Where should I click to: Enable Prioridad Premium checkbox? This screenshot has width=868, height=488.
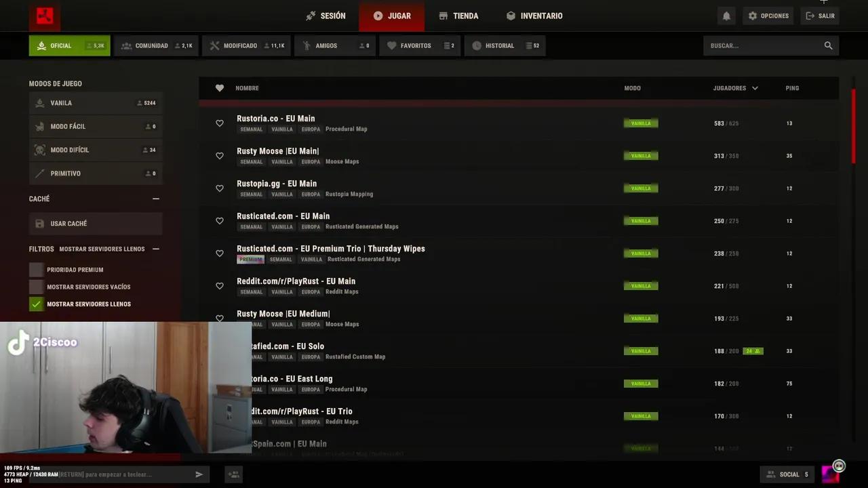tap(36, 270)
